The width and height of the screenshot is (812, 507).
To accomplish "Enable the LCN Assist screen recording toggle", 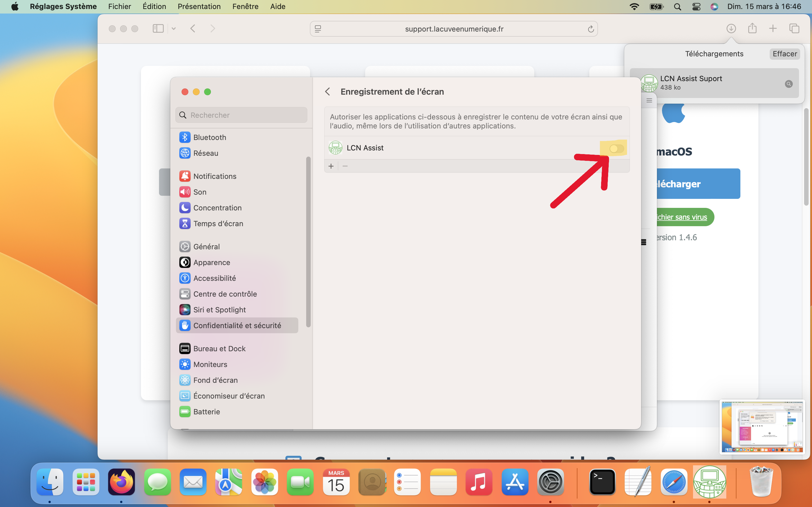I will 616,148.
